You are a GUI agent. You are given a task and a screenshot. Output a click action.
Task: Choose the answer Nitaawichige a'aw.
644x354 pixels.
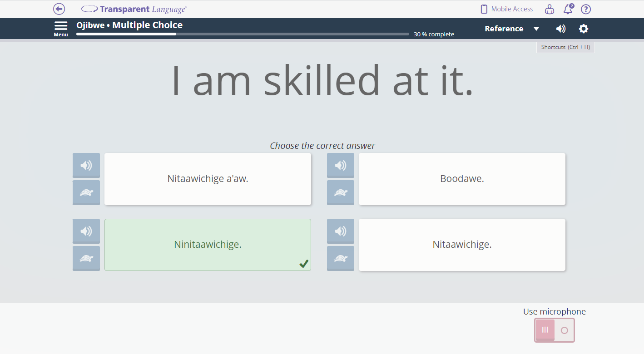(208, 179)
